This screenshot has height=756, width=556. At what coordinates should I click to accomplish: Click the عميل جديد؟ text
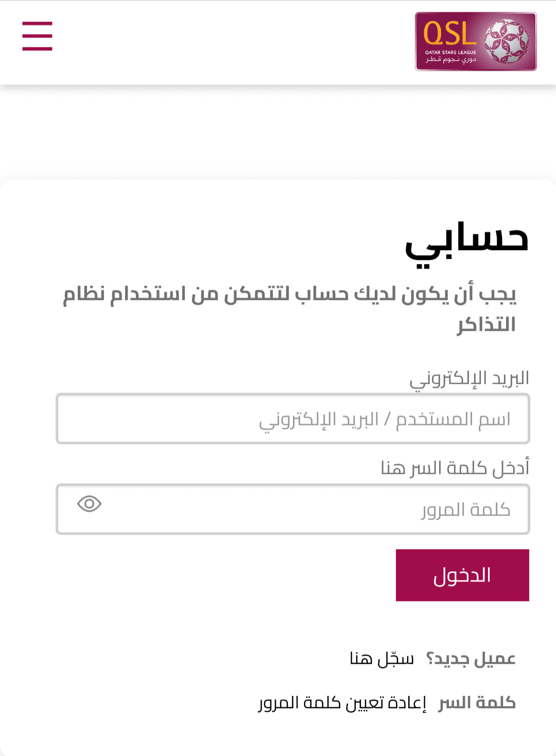pos(471,659)
